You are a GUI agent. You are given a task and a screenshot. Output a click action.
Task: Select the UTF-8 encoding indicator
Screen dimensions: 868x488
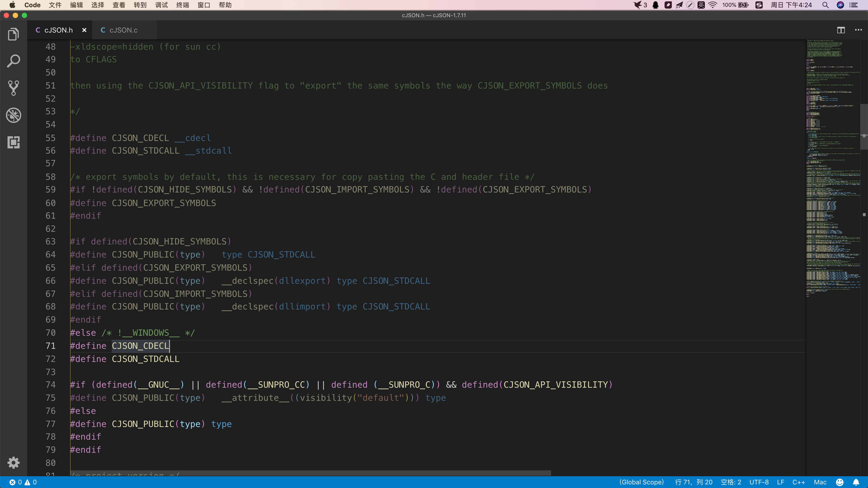pyautogui.click(x=759, y=482)
